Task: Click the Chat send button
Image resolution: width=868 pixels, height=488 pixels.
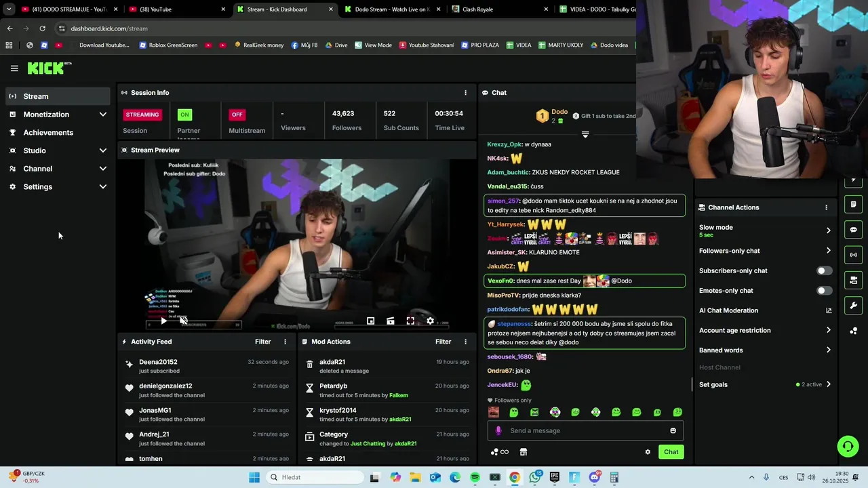Action: tap(671, 452)
